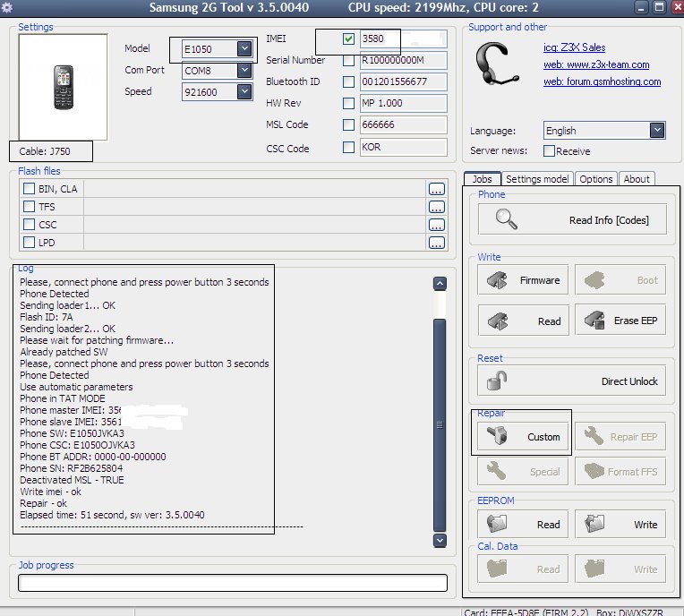684x616 pixels.
Task: Browse for LPD file
Action: pos(437,243)
